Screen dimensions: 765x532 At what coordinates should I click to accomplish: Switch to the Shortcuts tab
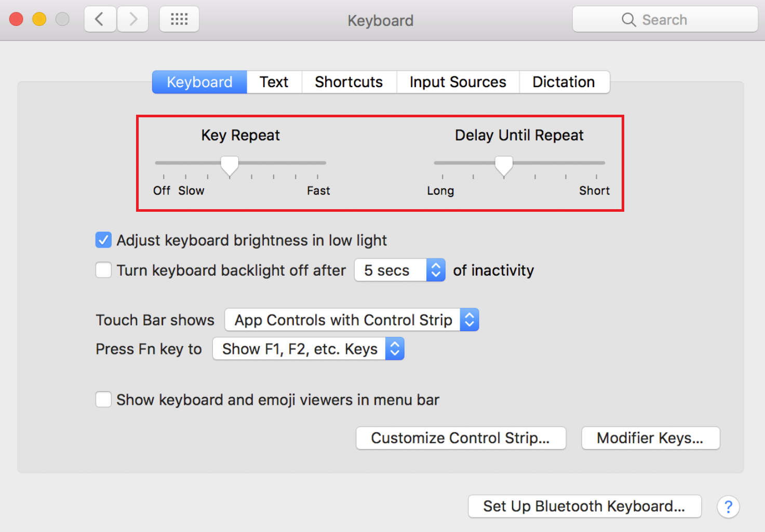coord(348,81)
